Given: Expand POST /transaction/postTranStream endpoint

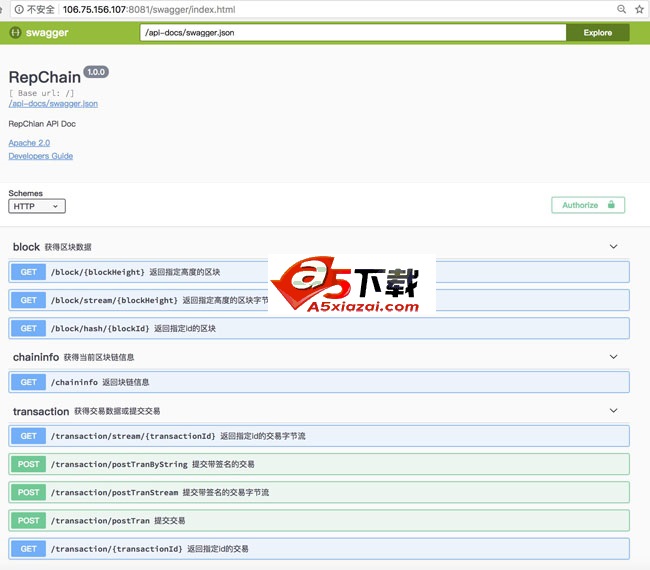Looking at the screenshot, I should (x=319, y=492).
